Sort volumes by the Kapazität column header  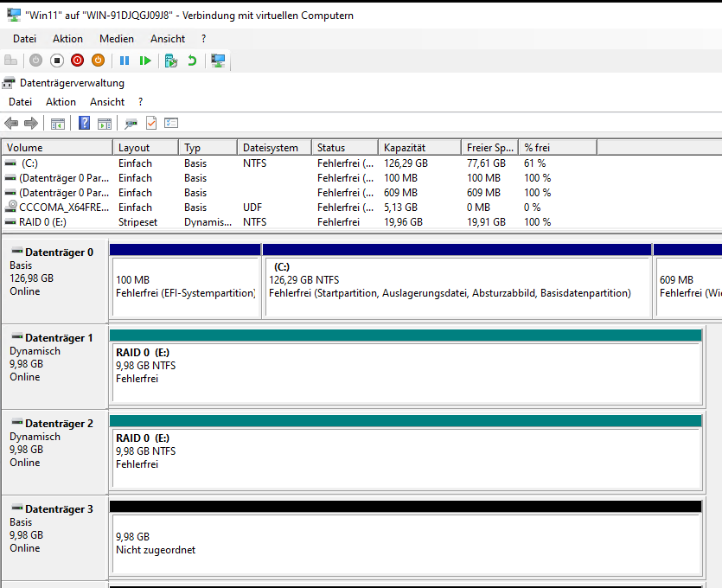click(405, 148)
